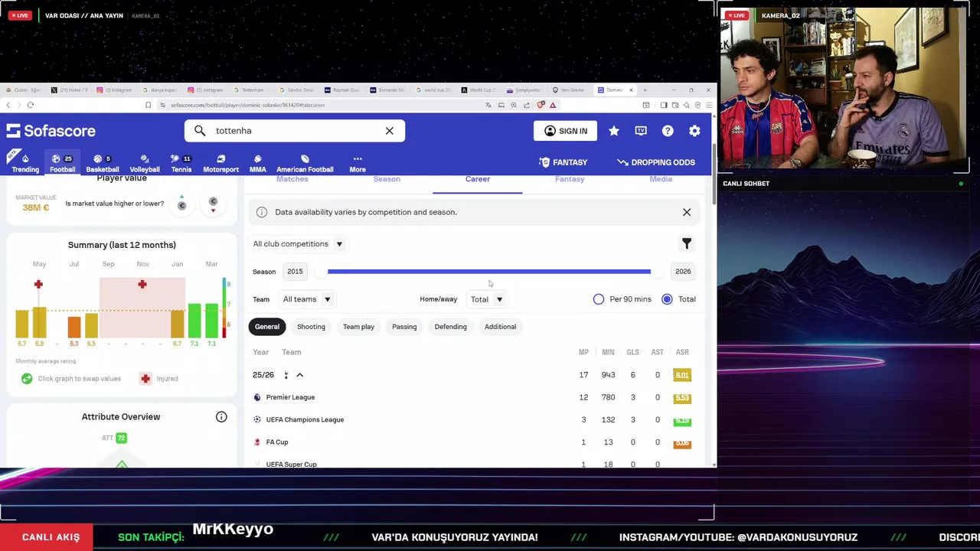Screen dimensions: 980x551
Task: Switch to the Tottenham browser tab
Action: tap(251, 90)
